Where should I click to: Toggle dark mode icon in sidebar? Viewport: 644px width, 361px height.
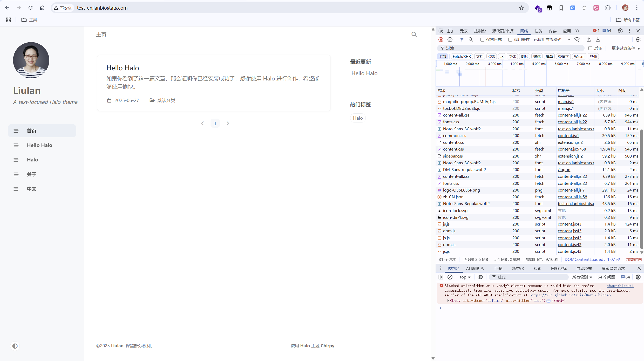tap(15, 346)
